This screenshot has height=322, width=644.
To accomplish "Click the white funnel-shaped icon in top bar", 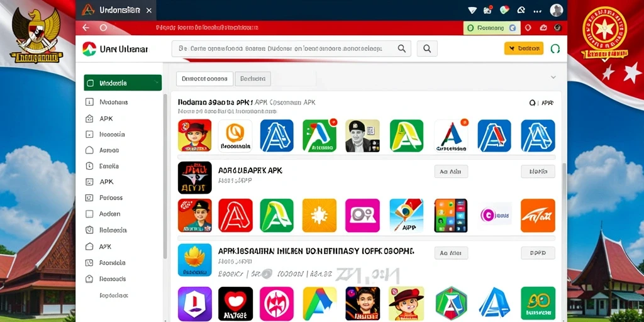I will tap(472, 10).
